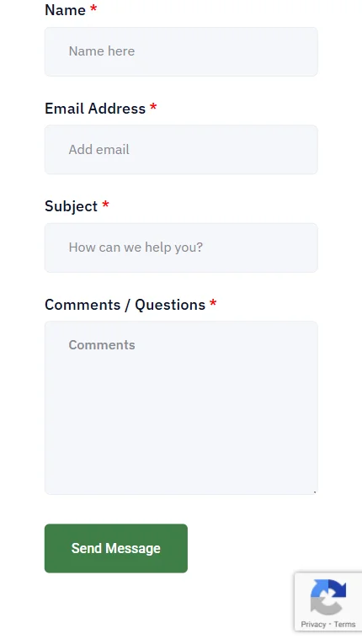
Task: Click the Subject label text
Action: [x=71, y=206]
